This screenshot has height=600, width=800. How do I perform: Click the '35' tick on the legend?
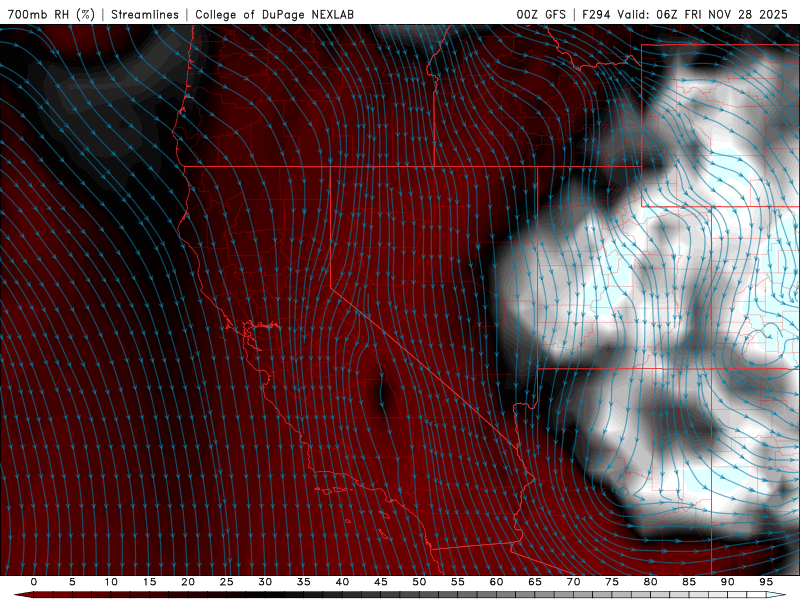point(304,582)
